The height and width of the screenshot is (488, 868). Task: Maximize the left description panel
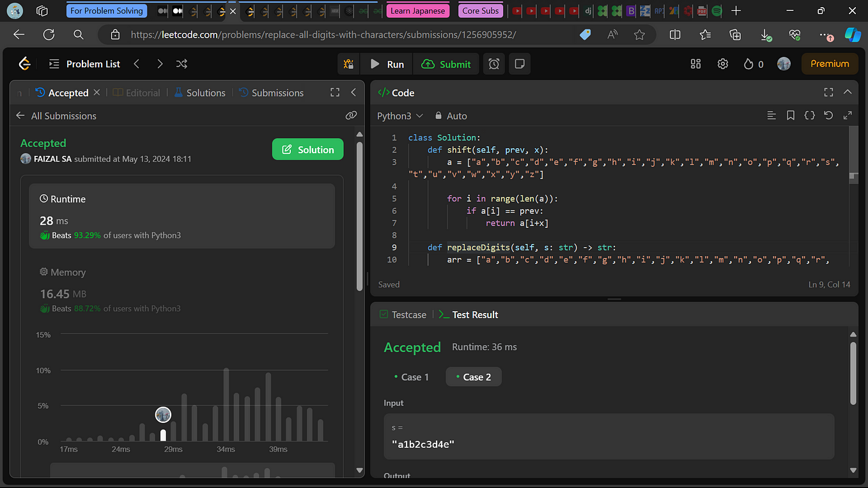point(335,93)
